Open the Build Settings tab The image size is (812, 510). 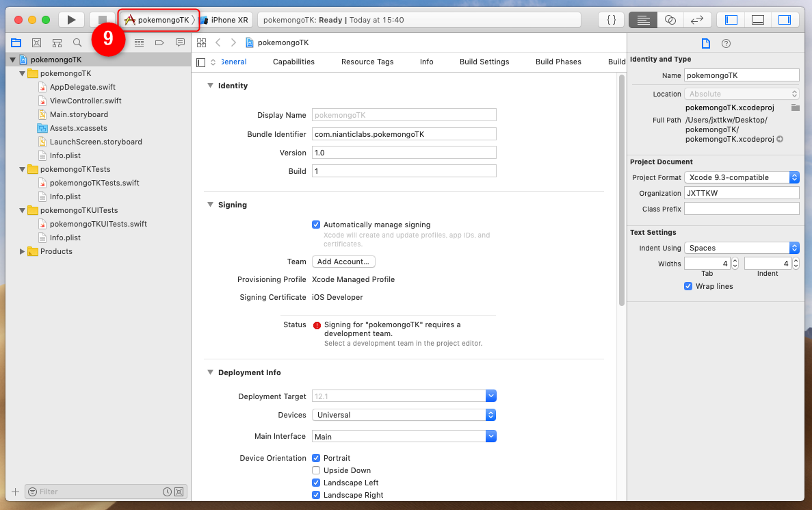pos(484,62)
